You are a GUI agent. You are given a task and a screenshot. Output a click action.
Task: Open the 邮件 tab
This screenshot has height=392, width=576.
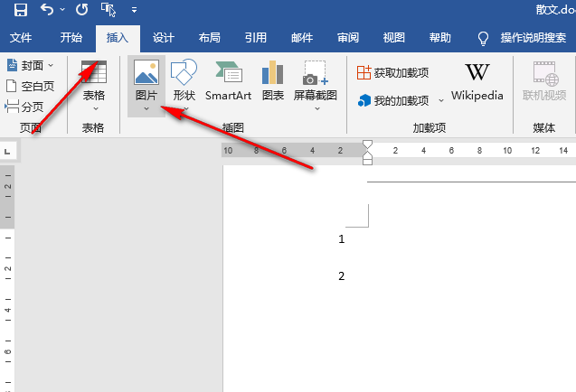302,37
